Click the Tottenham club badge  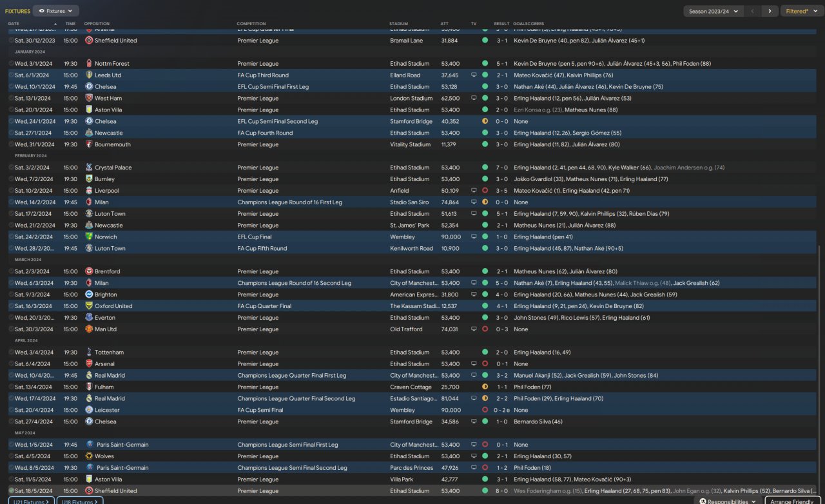[89, 353]
